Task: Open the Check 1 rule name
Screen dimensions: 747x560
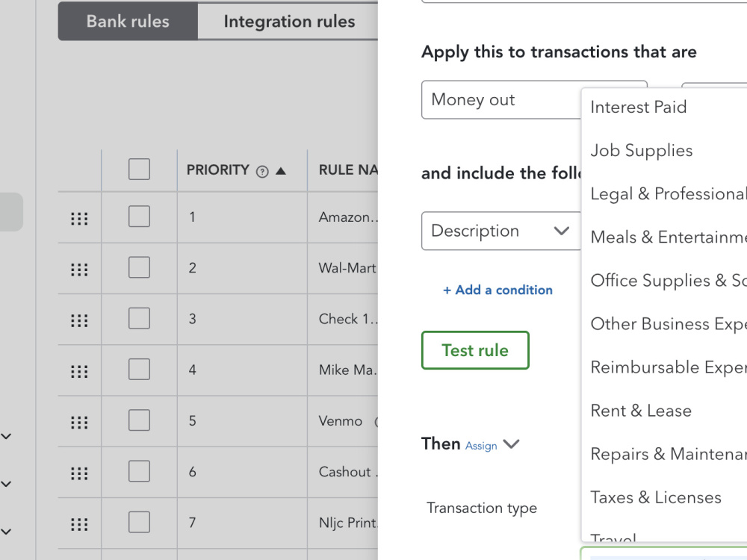Action: click(348, 319)
